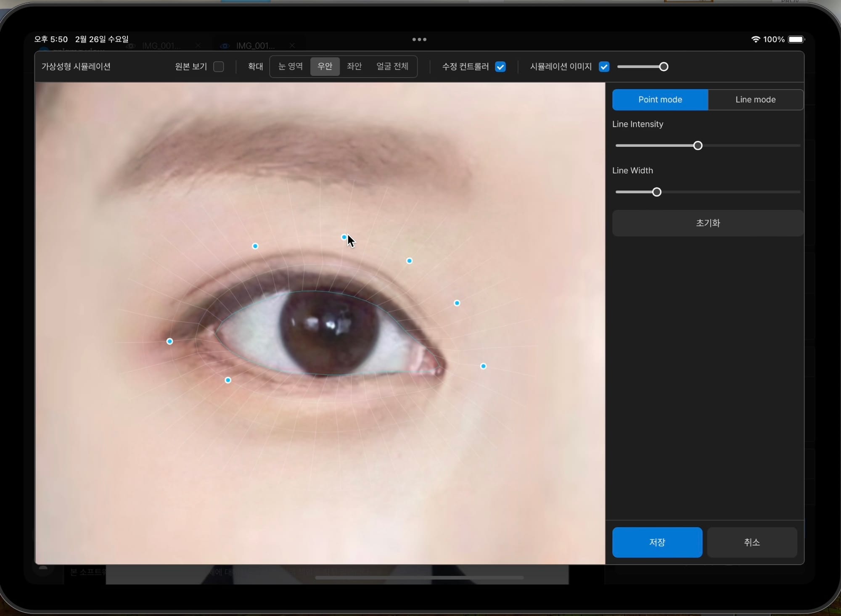Click the Line Intensity slider handle
The height and width of the screenshot is (616, 841).
tap(698, 146)
